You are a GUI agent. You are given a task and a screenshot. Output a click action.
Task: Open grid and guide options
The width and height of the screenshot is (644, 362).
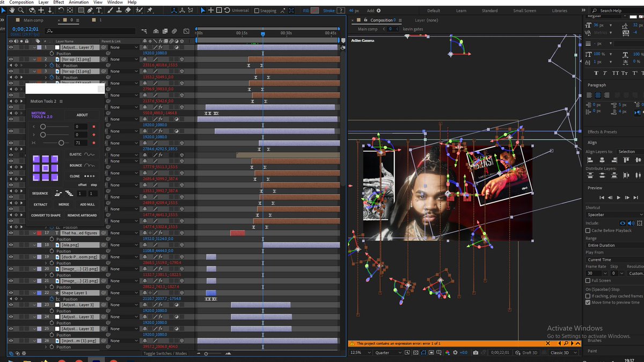[439, 352]
